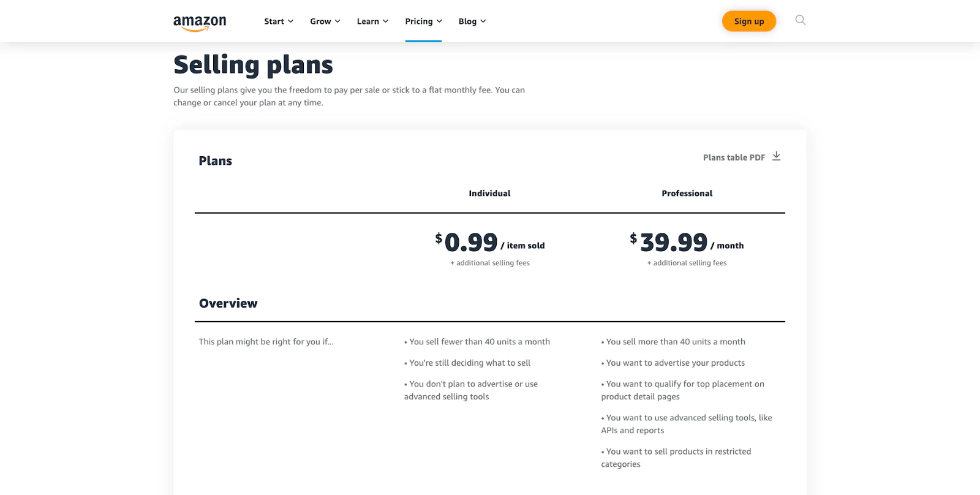Open the Learn dropdown
Screen dimensions: 980x495
click(385, 21)
